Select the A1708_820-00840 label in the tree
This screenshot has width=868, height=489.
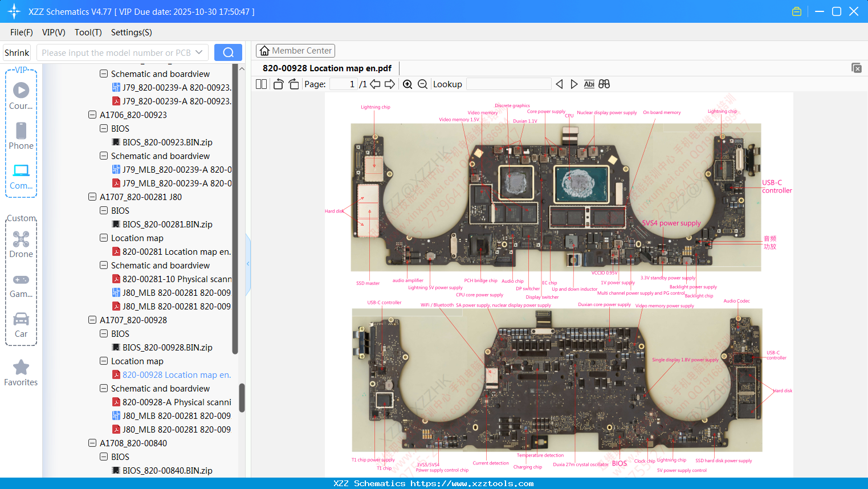click(133, 443)
